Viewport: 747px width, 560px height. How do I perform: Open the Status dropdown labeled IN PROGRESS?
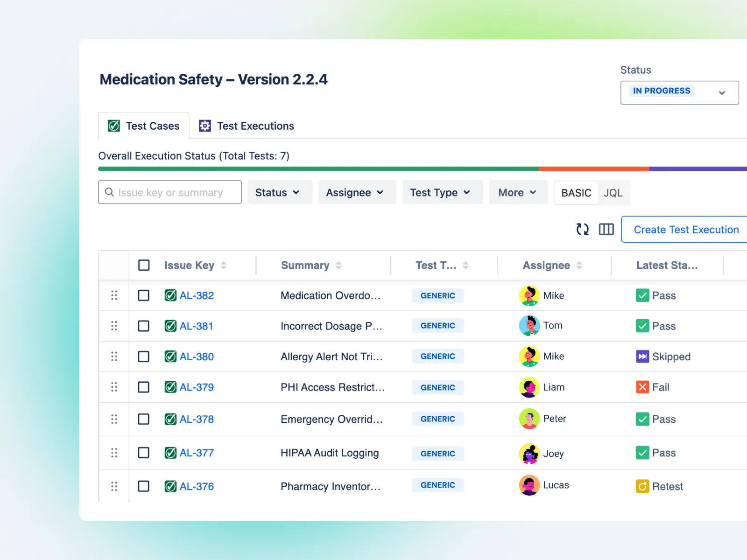[679, 92]
